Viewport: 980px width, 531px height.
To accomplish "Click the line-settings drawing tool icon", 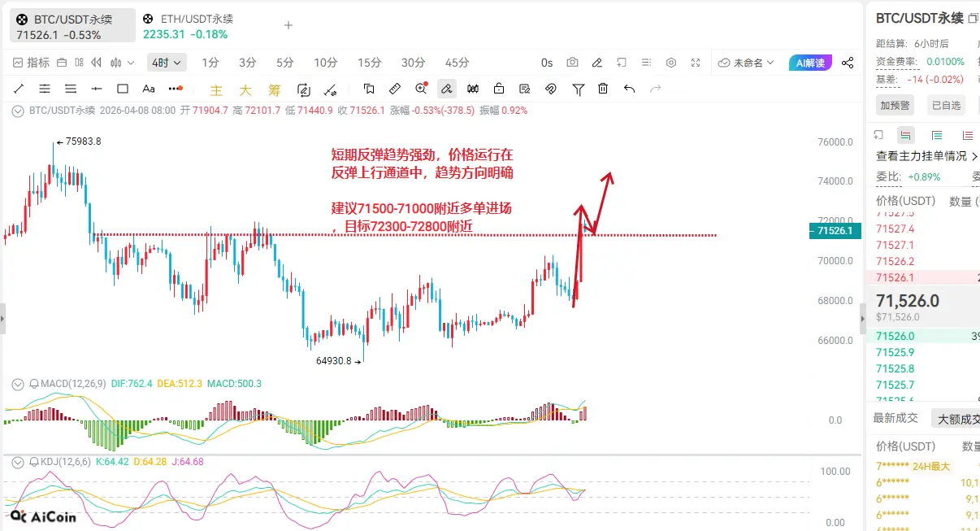I will (x=331, y=89).
